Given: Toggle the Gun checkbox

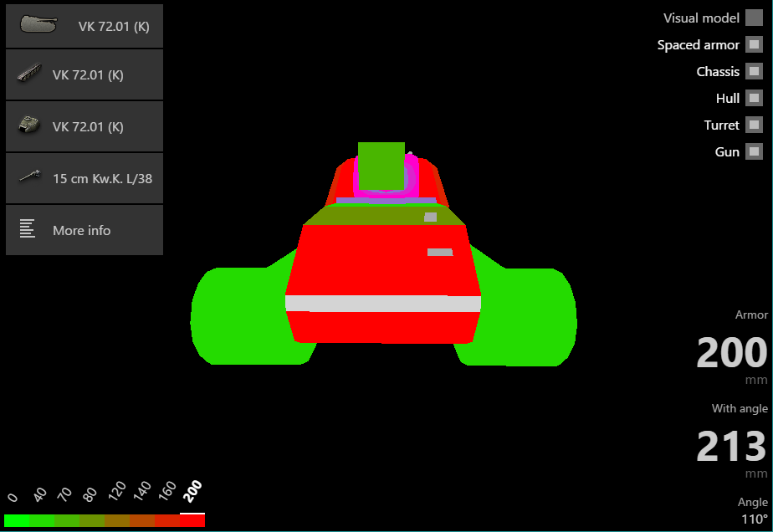Looking at the screenshot, I should [x=754, y=151].
